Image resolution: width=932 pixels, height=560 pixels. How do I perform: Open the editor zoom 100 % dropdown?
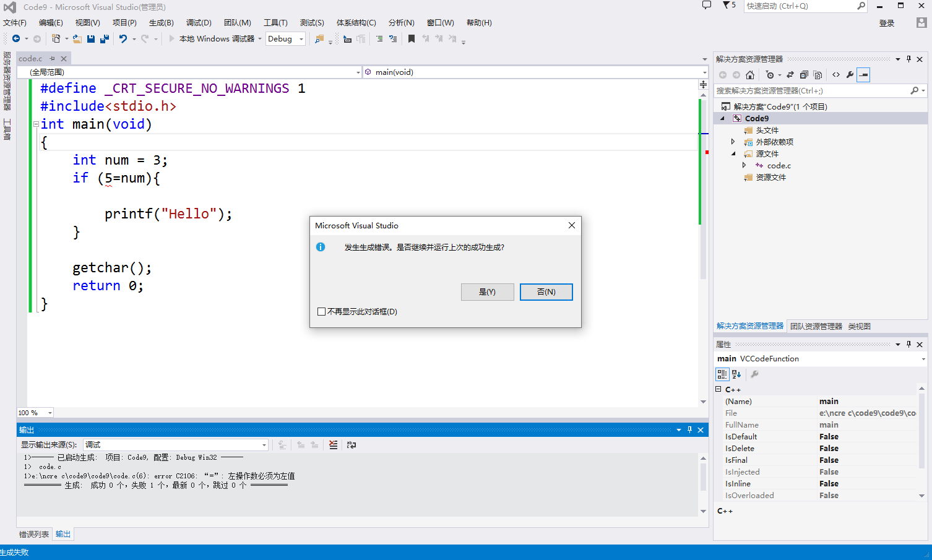point(35,413)
